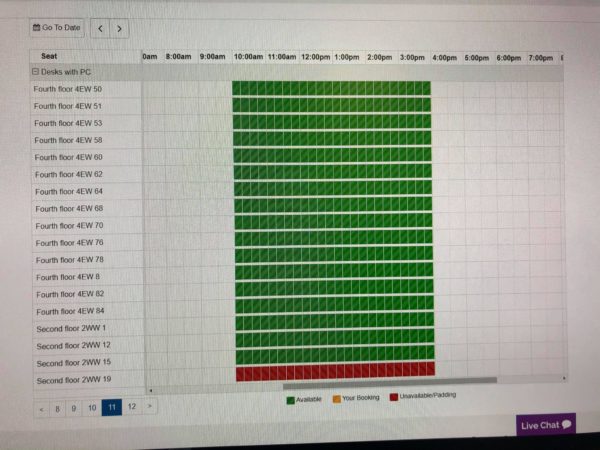
Task: Click the orange Your Booking legend swatch
Action: coord(337,399)
